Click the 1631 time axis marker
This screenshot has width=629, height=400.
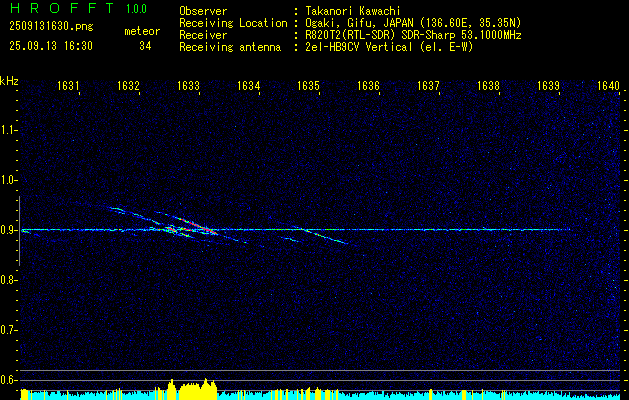(x=67, y=85)
